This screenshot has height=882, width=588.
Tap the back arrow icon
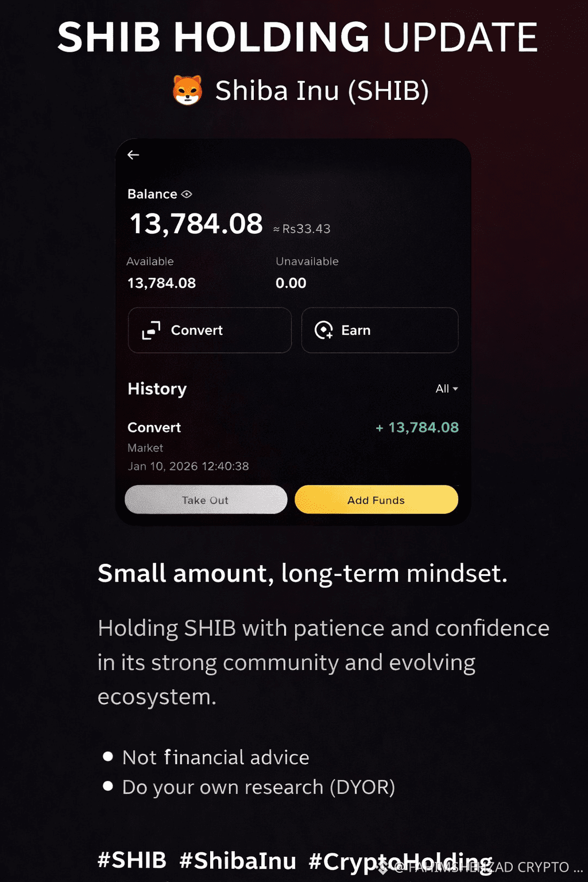pyautogui.click(x=133, y=155)
